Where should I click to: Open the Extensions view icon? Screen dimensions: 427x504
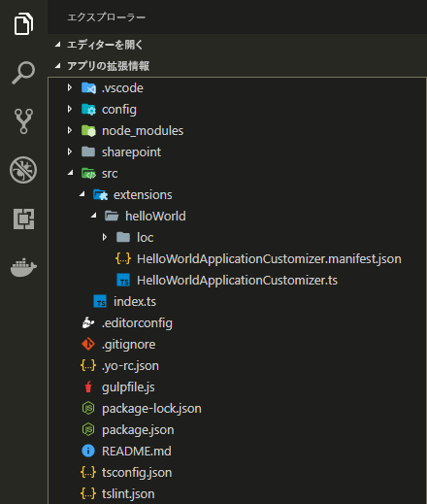pos(23,218)
